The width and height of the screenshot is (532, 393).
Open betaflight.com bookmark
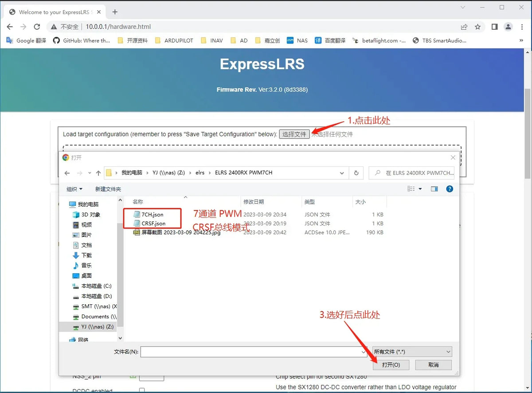click(x=379, y=40)
